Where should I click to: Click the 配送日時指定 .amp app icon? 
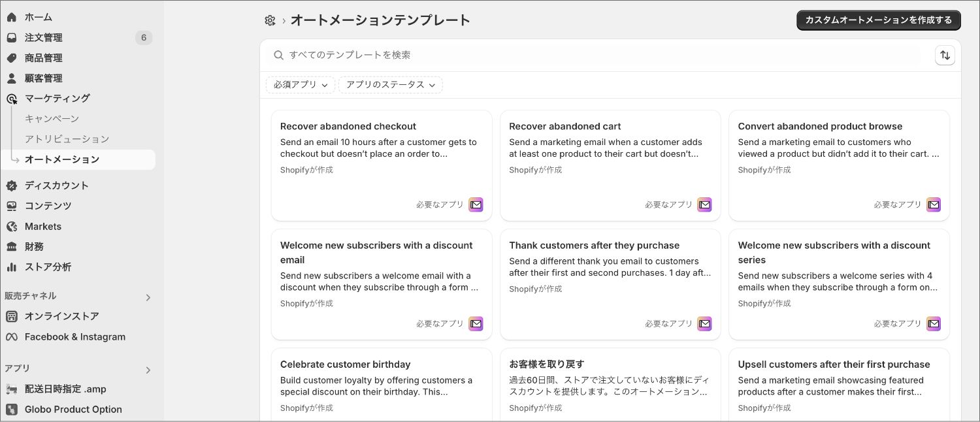11,389
